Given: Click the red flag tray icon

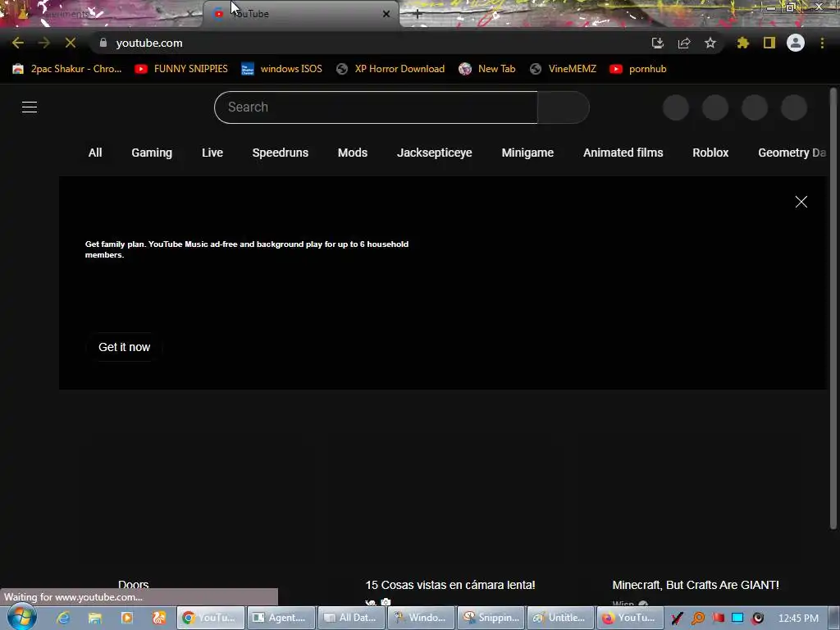Looking at the screenshot, I should [719, 619].
